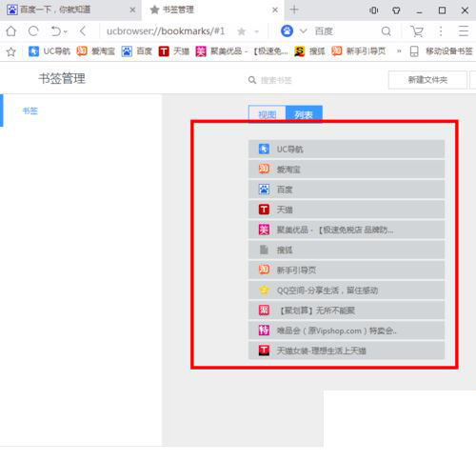Open the 搜狐 bookmark row
Image resolution: width=476 pixels, height=461 pixels.
pyautogui.click(x=347, y=250)
